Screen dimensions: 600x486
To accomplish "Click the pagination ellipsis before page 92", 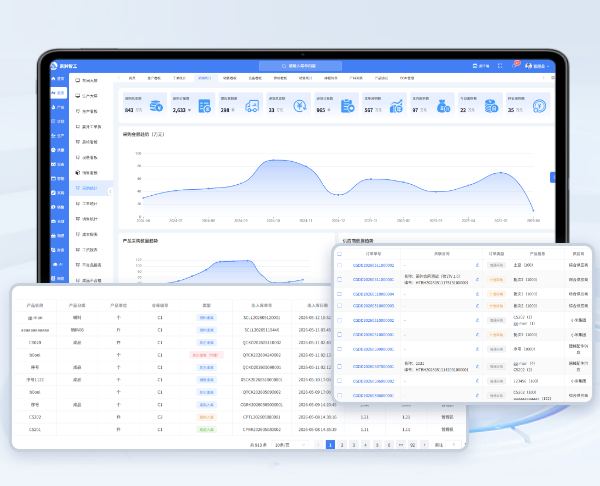I will coord(401,445).
